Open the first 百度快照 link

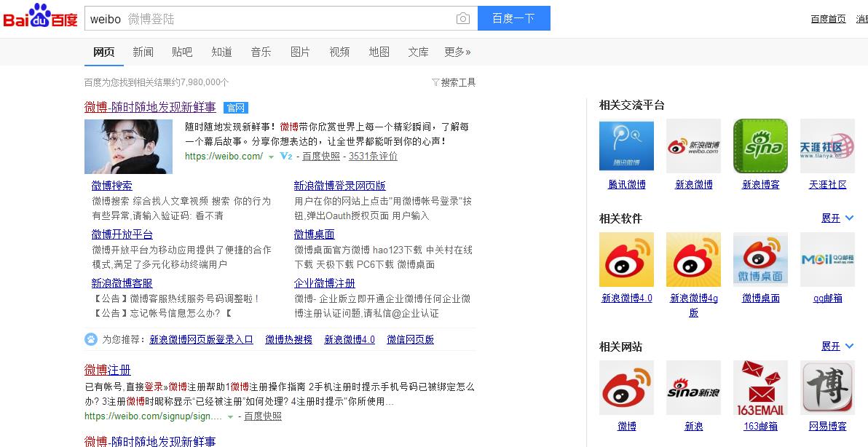click(x=321, y=156)
